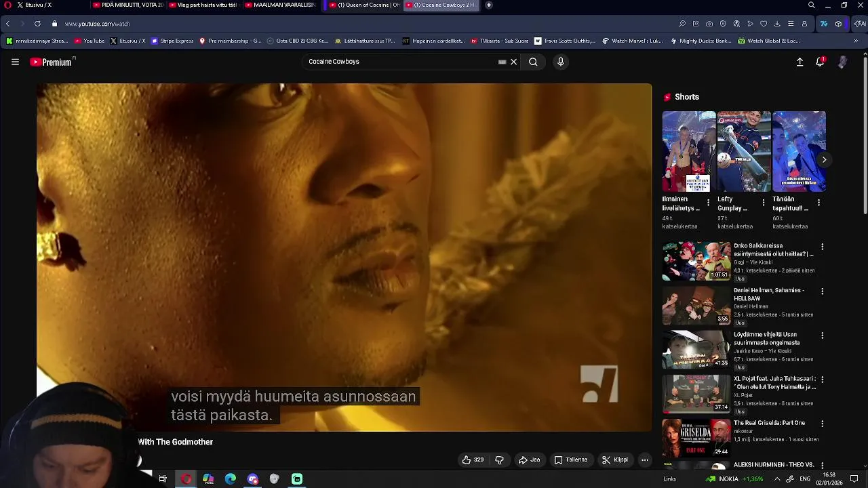Screen dimensions: 868x488
Task: Open video Onko Salkkareissa esiintymisestä ollut haittaa
Action: pyautogui.click(x=773, y=250)
